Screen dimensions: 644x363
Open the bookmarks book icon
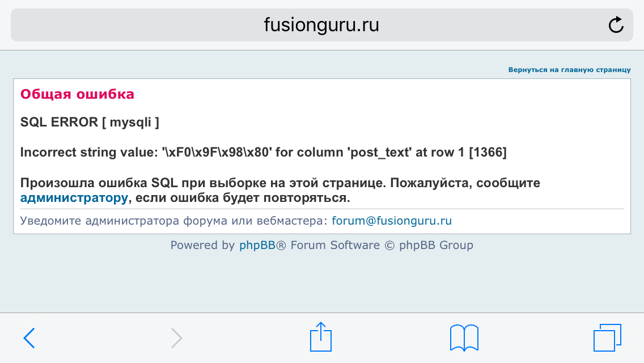pyautogui.click(x=464, y=338)
